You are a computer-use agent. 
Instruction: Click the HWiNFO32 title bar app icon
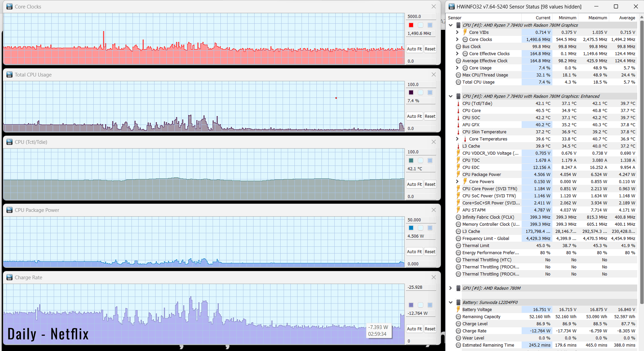(x=451, y=6)
